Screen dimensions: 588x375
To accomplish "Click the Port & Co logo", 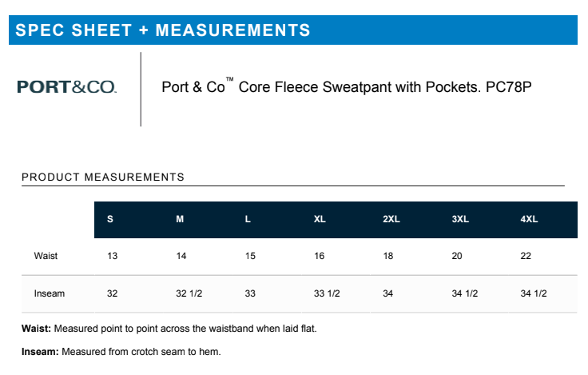I will [x=67, y=86].
